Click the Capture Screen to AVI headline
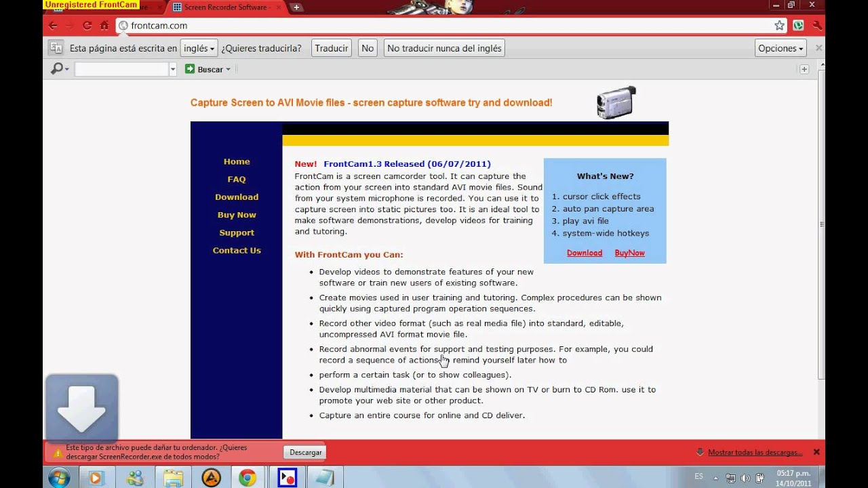The width and height of the screenshot is (868, 488). 371,103
